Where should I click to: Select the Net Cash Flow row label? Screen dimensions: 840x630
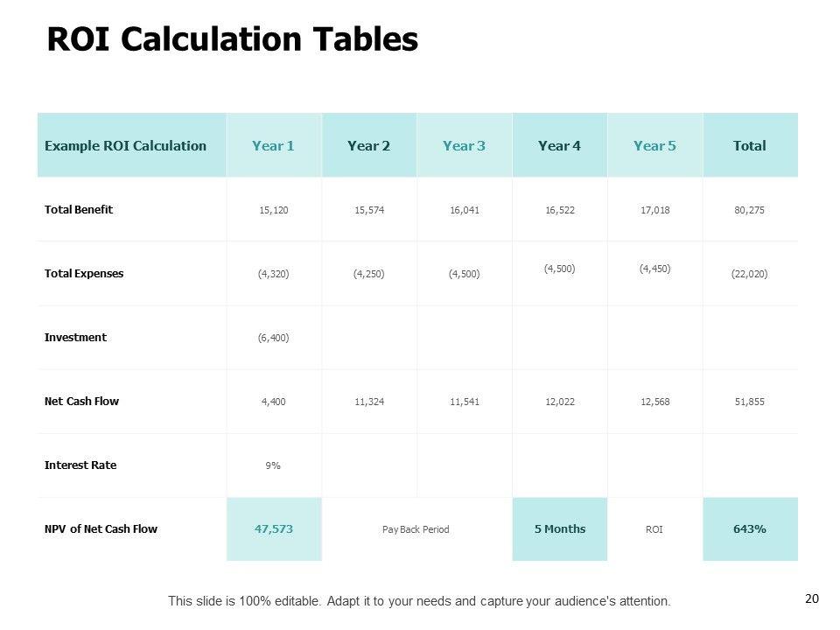click(81, 401)
